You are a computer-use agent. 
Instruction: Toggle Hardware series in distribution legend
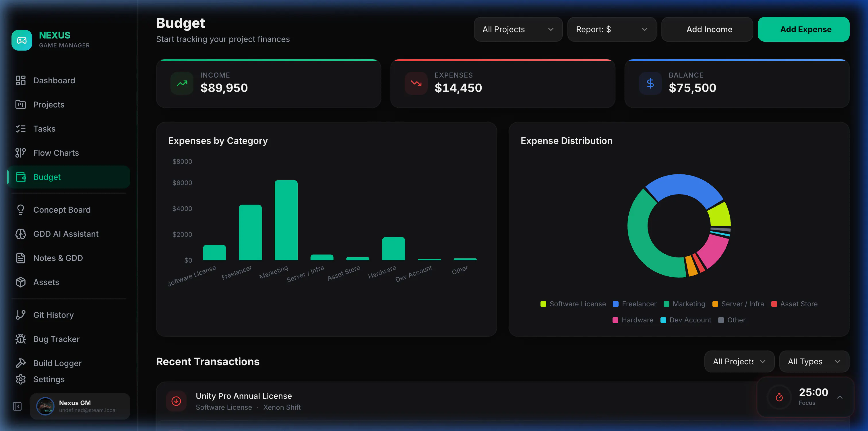(x=632, y=320)
